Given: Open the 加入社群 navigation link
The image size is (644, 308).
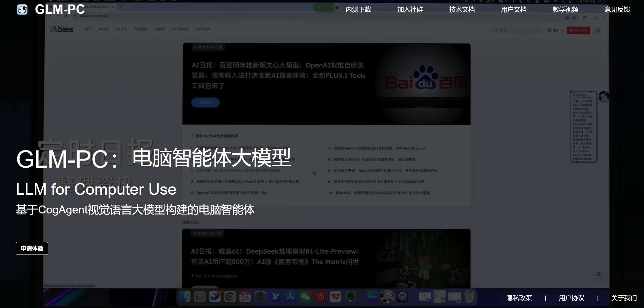Looking at the screenshot, I should pos(410,10).
